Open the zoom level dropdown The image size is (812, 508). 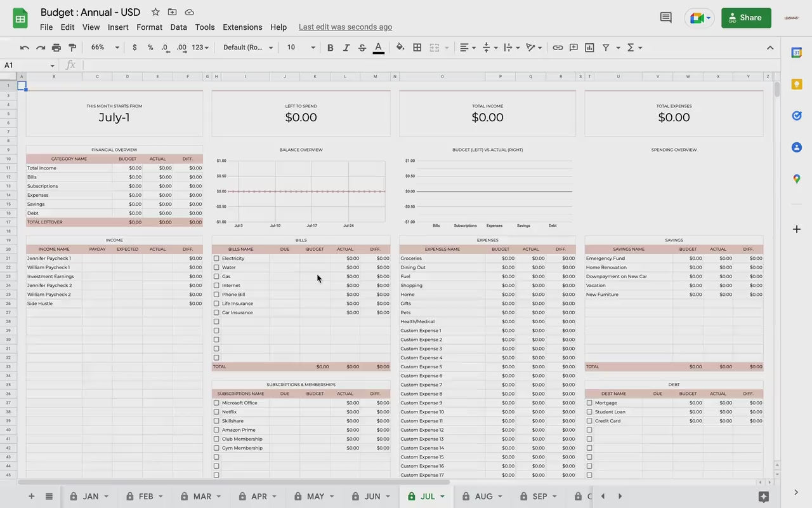point(105,48)
